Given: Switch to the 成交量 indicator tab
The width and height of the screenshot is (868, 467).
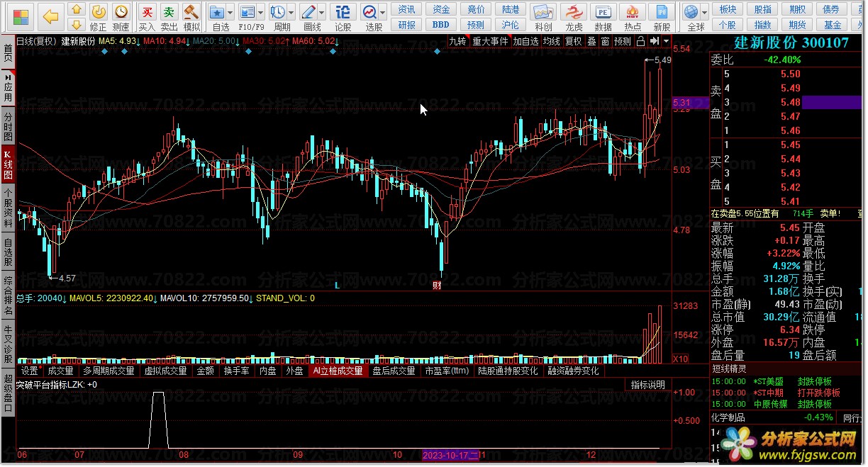Looking at the screenshot, I should tap(60, 371).
